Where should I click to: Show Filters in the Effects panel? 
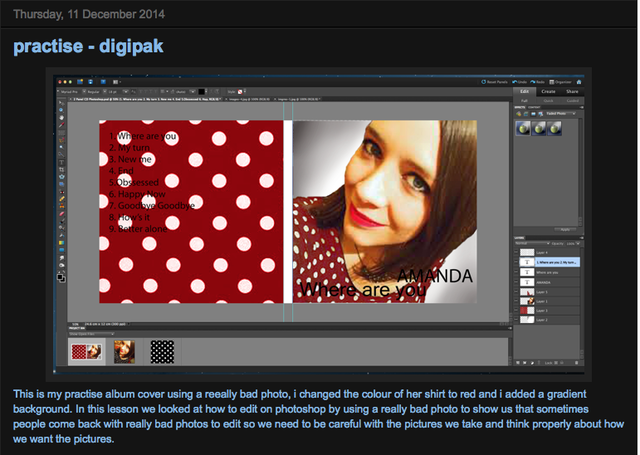pyautogui.click(x=518, y=114)
